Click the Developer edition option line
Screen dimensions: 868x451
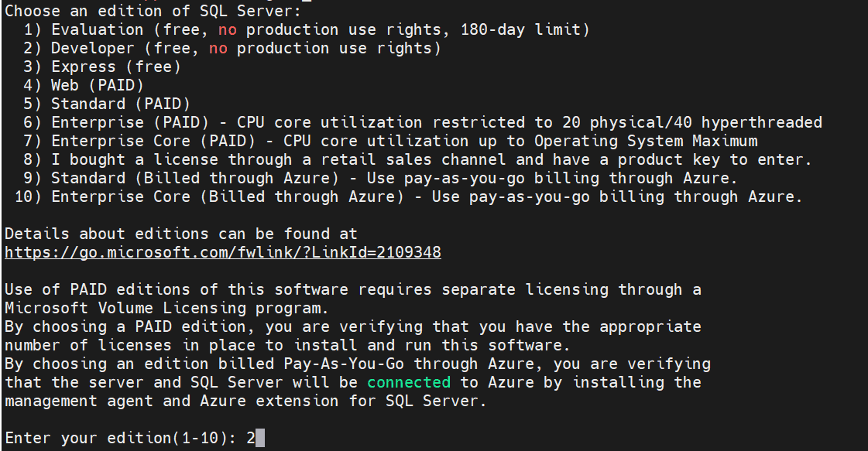(232, 48)
